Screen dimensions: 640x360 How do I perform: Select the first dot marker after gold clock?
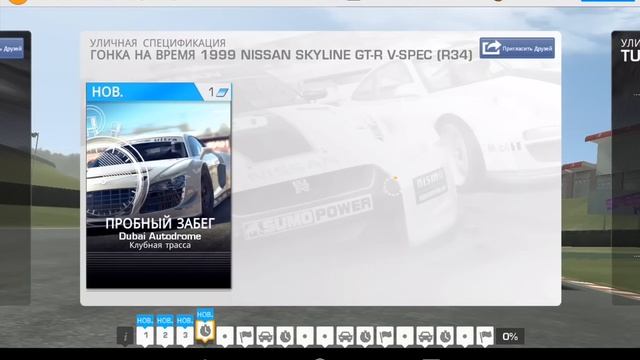[225, 336]
